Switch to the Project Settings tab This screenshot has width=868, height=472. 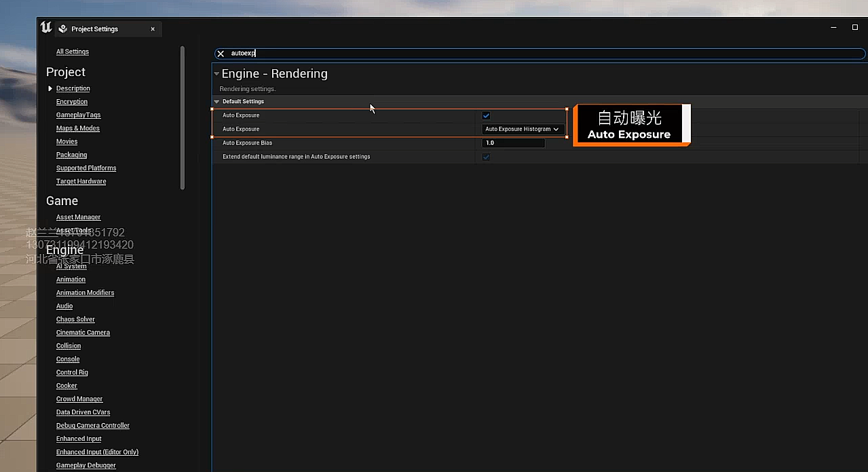click(x=95, y=29)
